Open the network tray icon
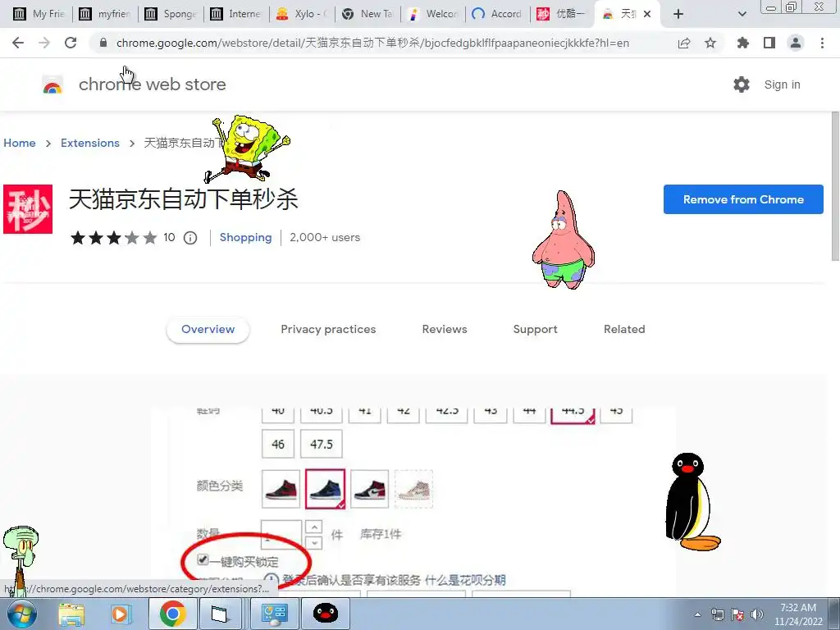 [717, 614]
